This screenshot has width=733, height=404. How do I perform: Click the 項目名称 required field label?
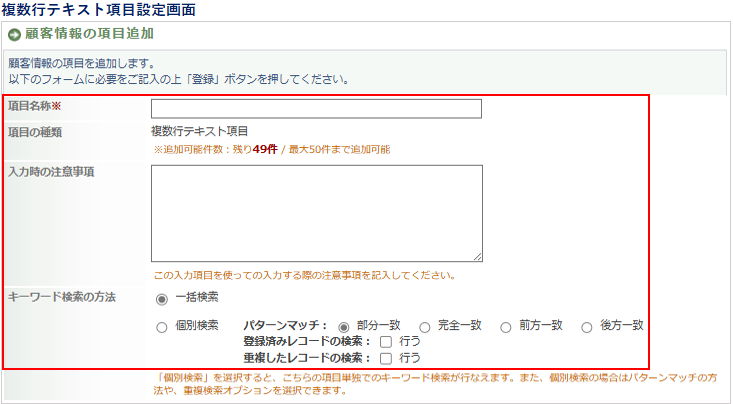[35, 106]
